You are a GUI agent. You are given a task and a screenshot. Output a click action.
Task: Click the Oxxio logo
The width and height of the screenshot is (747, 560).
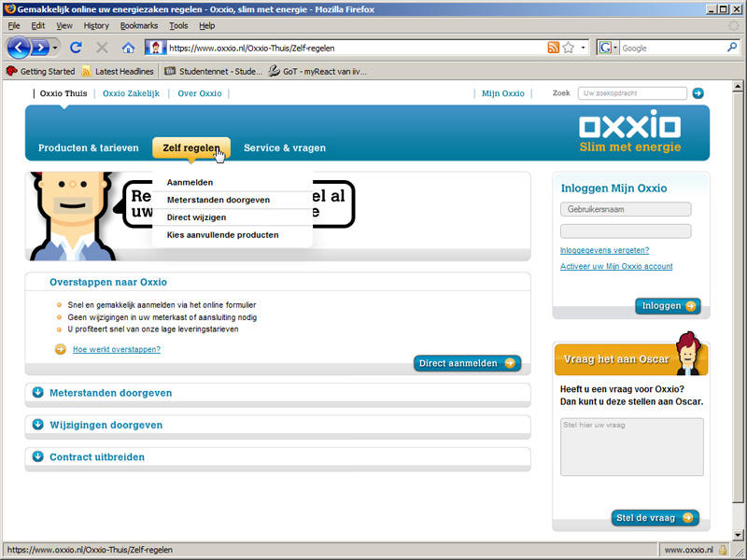pyautogui.click(x=629, y=126)
